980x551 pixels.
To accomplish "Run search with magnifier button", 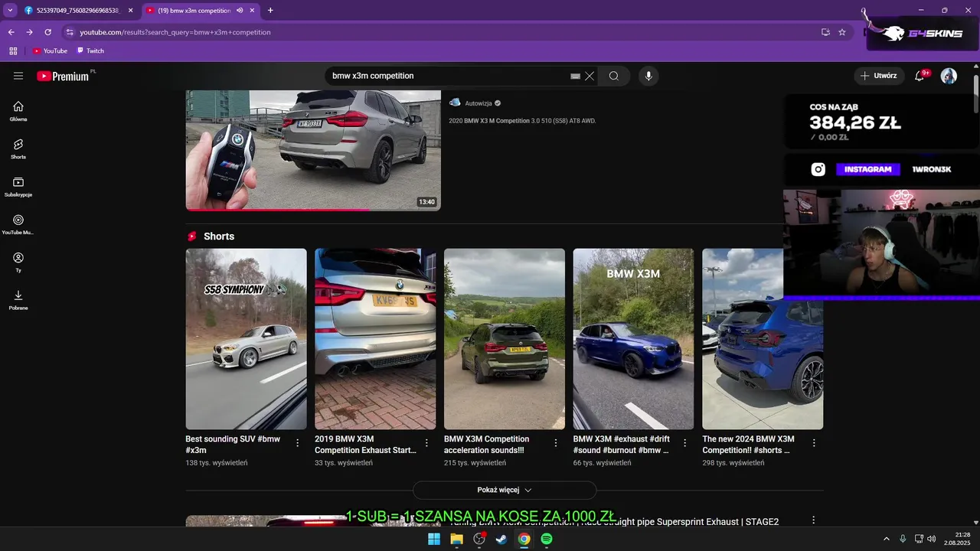I will (614, 76).
